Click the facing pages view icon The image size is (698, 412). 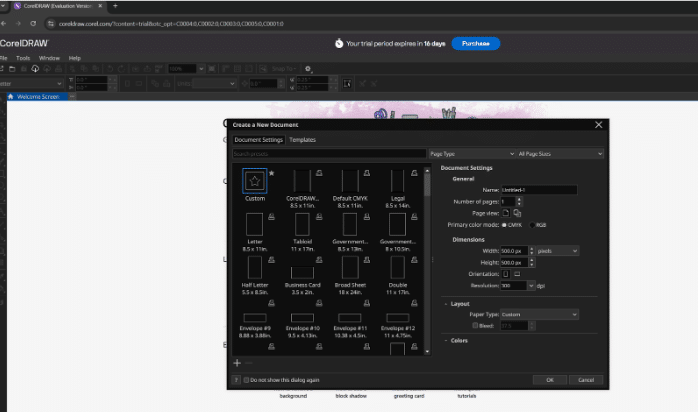[517, 213]
